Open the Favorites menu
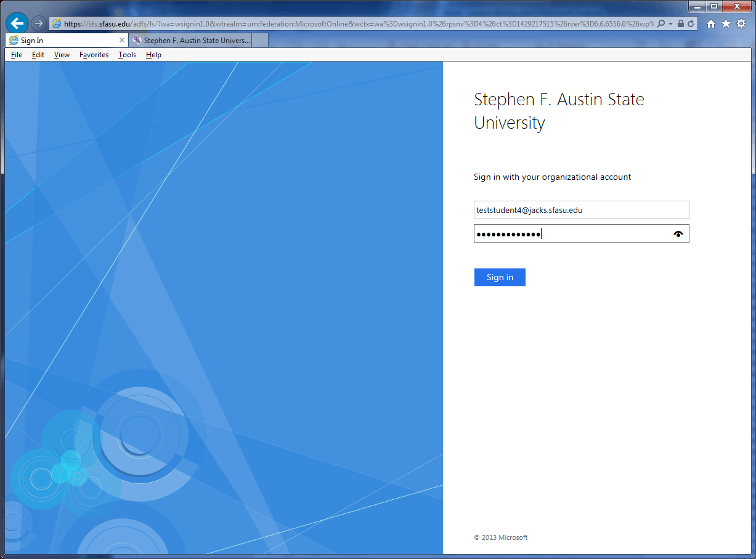Screen dimensions: 756x559 94,55
